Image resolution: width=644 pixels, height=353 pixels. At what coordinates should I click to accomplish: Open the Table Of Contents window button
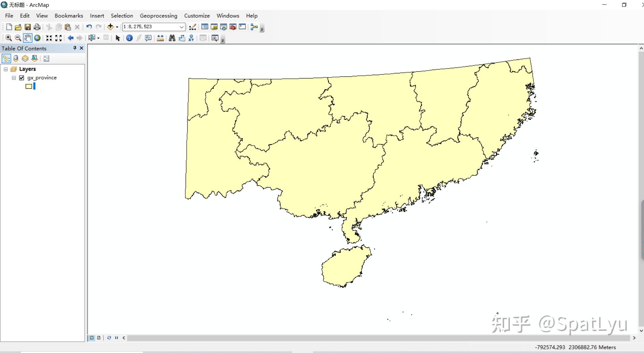(x=205, y=27)
